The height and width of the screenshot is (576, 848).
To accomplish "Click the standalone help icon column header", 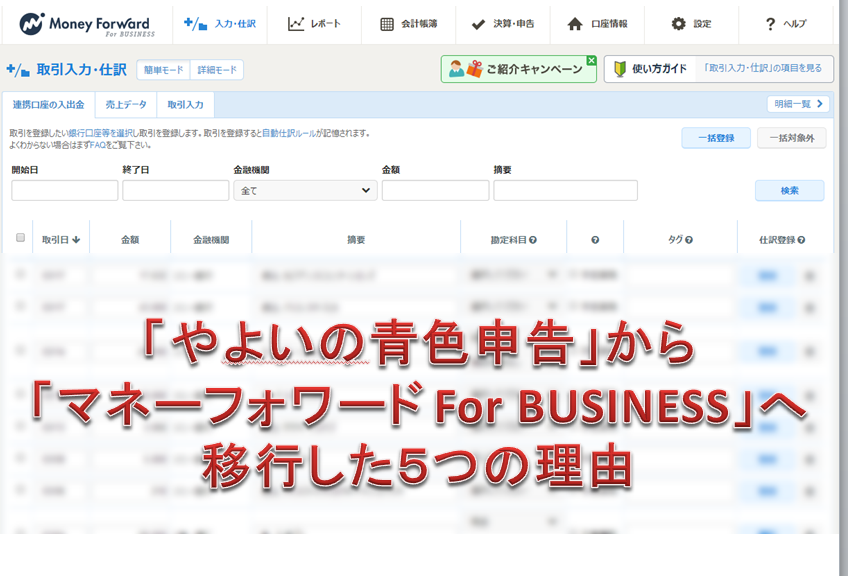I will point(595,240).
